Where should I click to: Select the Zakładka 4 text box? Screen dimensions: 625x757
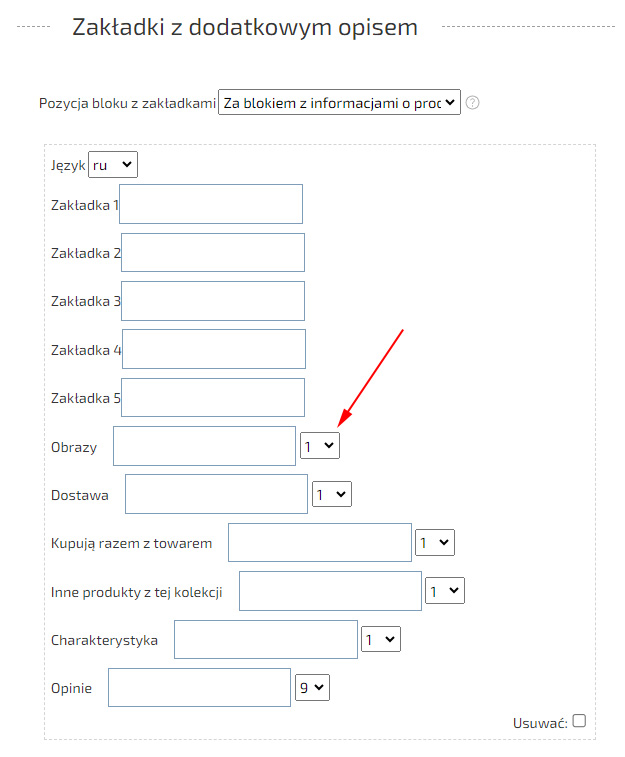pos(214,349)
